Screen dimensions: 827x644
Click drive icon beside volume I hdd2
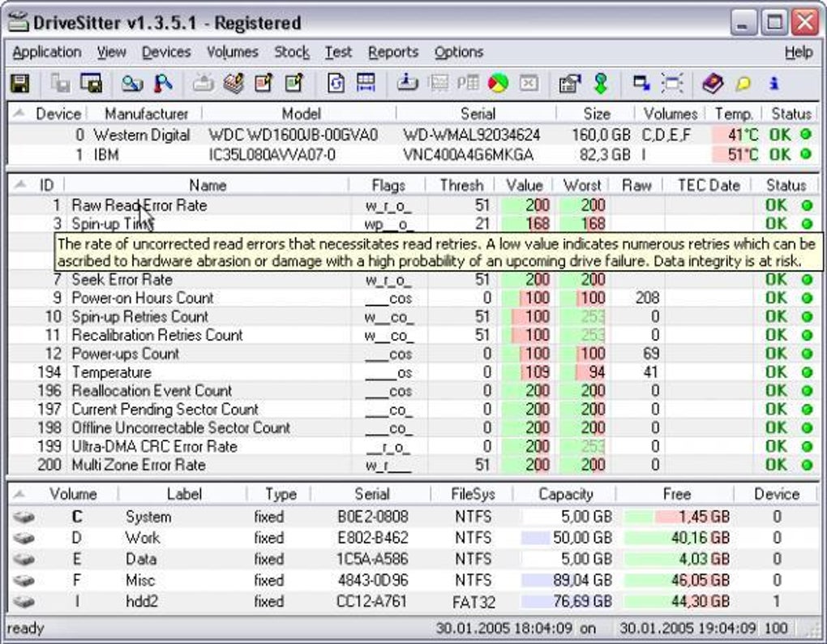(x=24, y=601)
